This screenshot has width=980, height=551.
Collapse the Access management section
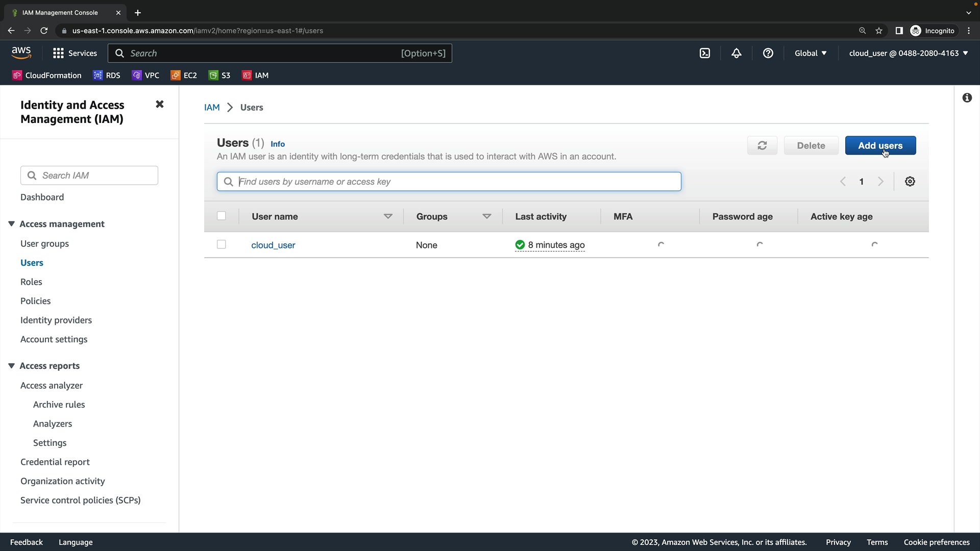coord(11,224)
